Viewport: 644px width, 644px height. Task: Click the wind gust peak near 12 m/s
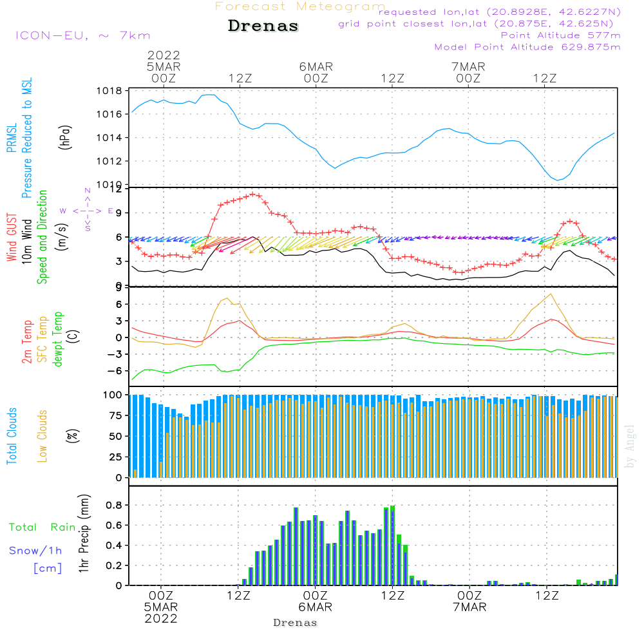(252, 194)
